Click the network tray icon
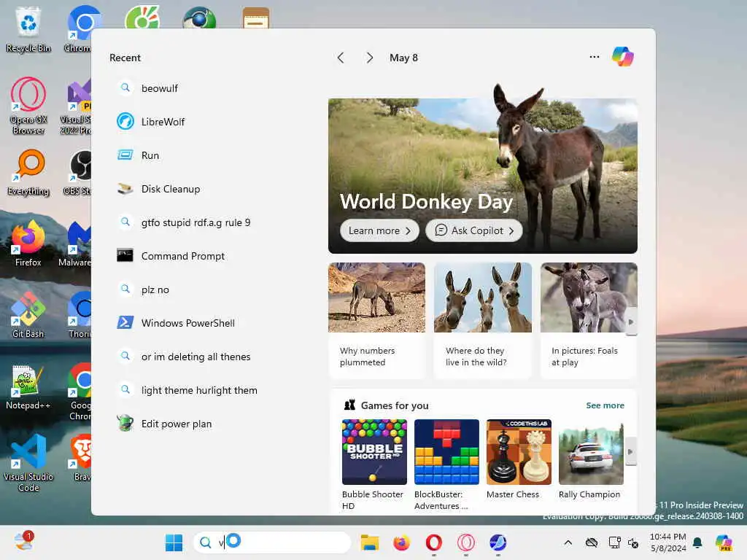The width and height of the screenshot is (747, 560). 614,542
